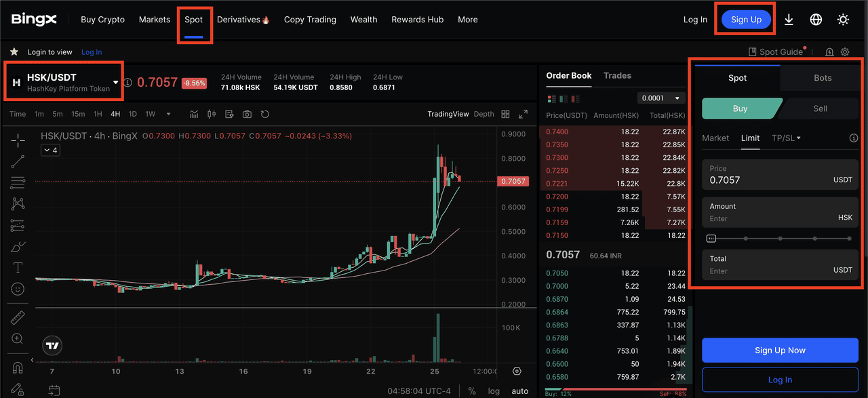This screenshot has height=398, width=868.
Task: Click the language globe icon
Action: (816, 20)
